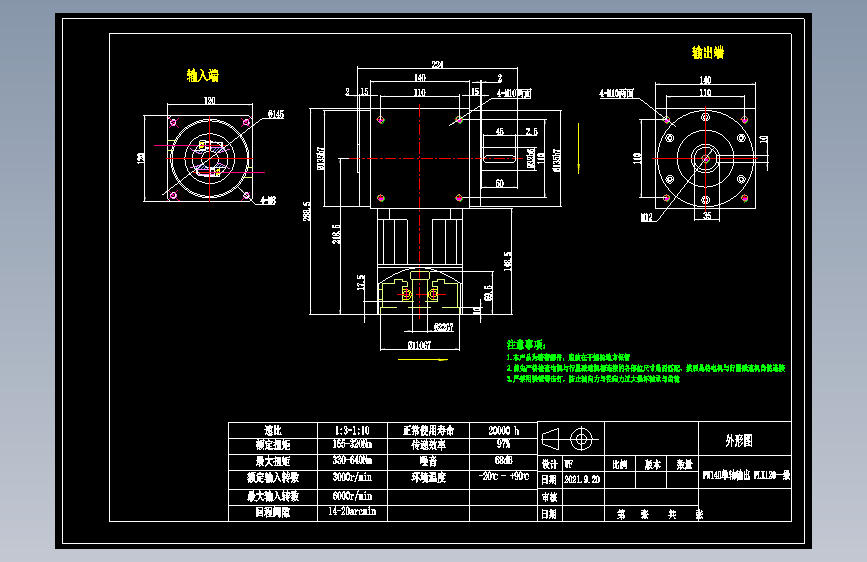Image resolution: width=867 pixels, height=562 pixels.
Task: Select the 4-M8 hole callout
Action: point(268,200)
